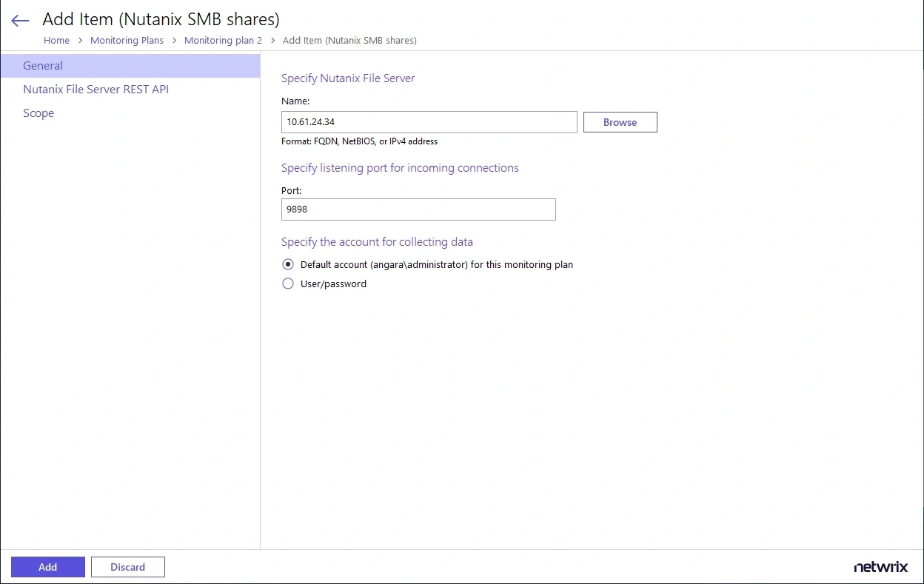The image size is (924, 584).
Task: Click the back arrow to return
Action: pyautogui.click(x=19, y=20)
